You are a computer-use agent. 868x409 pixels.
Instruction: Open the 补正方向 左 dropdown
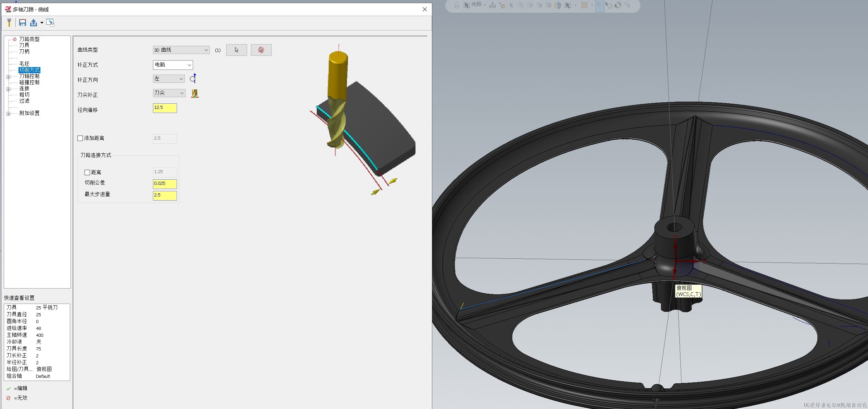(169, 79)
